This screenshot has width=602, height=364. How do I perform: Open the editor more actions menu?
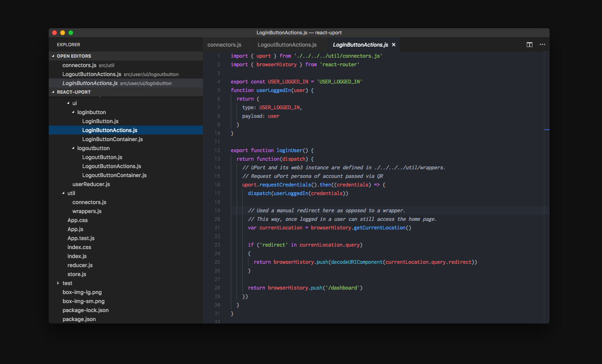click(x=542, y=45)
